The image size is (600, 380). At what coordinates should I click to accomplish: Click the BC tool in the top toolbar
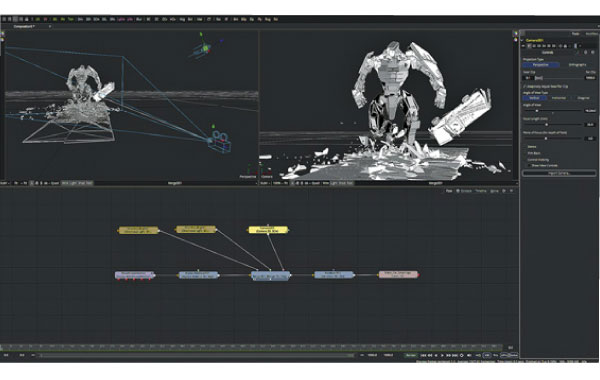pos(148,19)
